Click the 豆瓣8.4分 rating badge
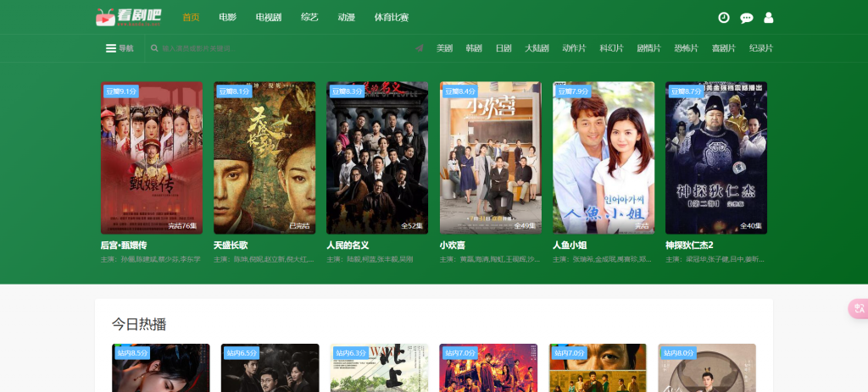This screenshot has width=868, height=392. click(460, 91)
